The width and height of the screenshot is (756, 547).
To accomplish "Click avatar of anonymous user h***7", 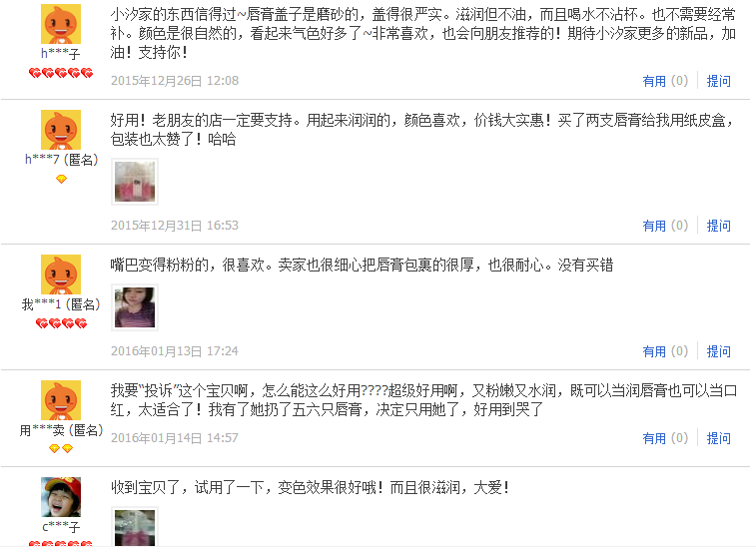I will coord(61,130).
